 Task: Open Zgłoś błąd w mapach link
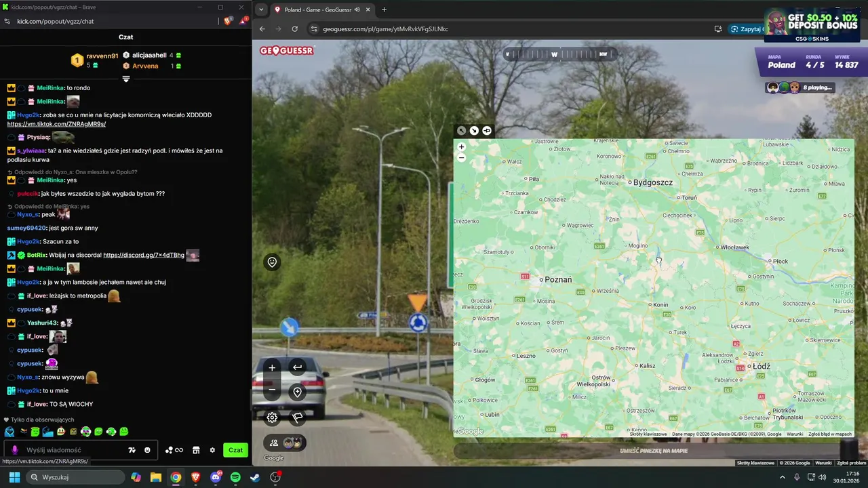(x=830, y=434)
